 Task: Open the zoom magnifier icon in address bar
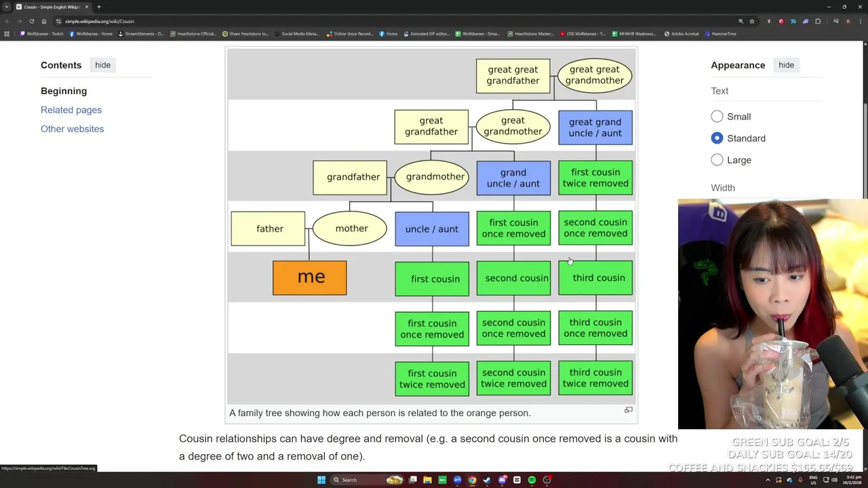click(x=741, y=21)
